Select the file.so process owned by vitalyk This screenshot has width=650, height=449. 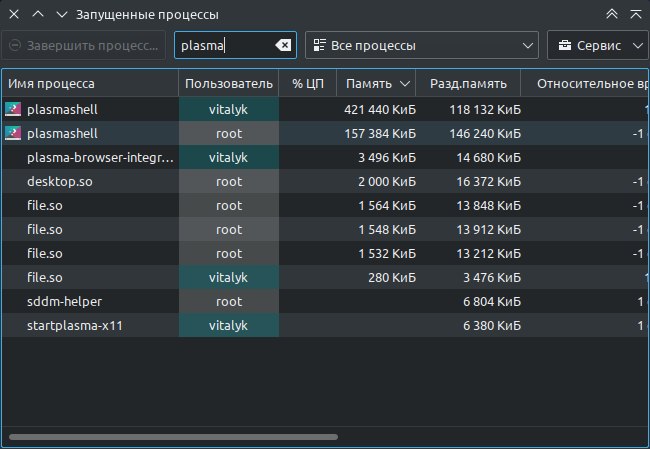pos(325,277)
